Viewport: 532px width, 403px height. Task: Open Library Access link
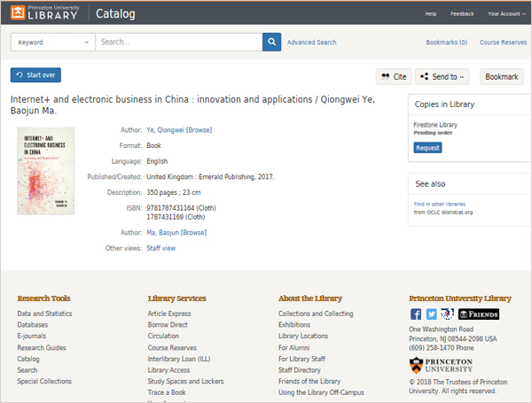coord(168,370)
